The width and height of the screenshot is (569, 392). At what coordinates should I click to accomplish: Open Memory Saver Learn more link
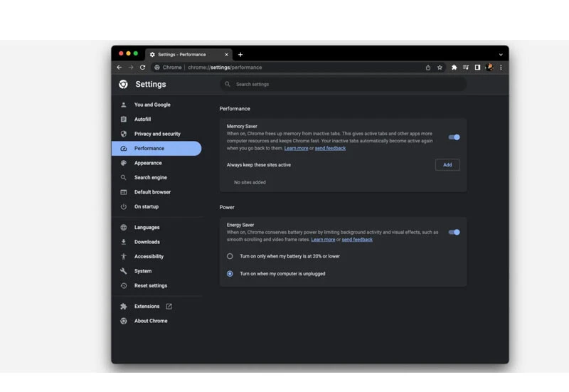[x=296, y=148]
